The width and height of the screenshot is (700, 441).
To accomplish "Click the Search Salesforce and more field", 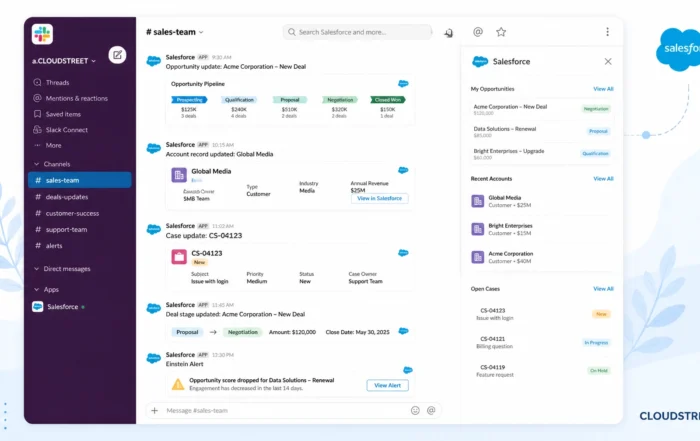I will [x=357, y=32].
